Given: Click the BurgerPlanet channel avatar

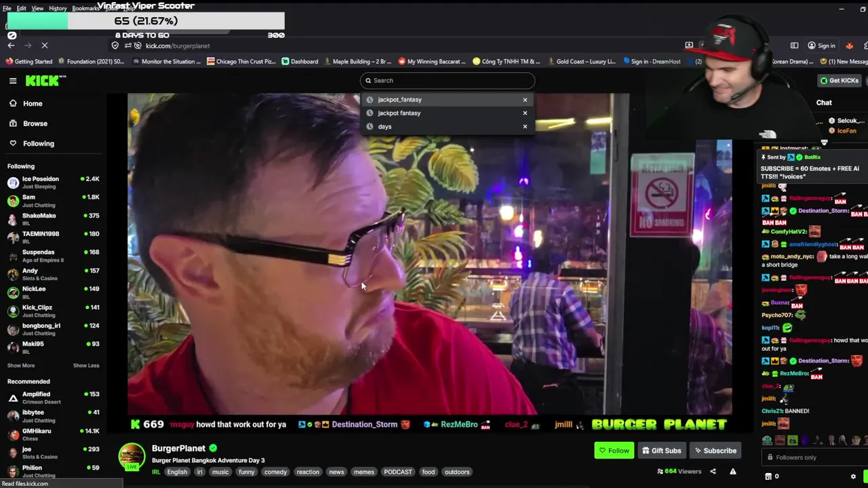Looking at the screenshot, I should point(132,457).
